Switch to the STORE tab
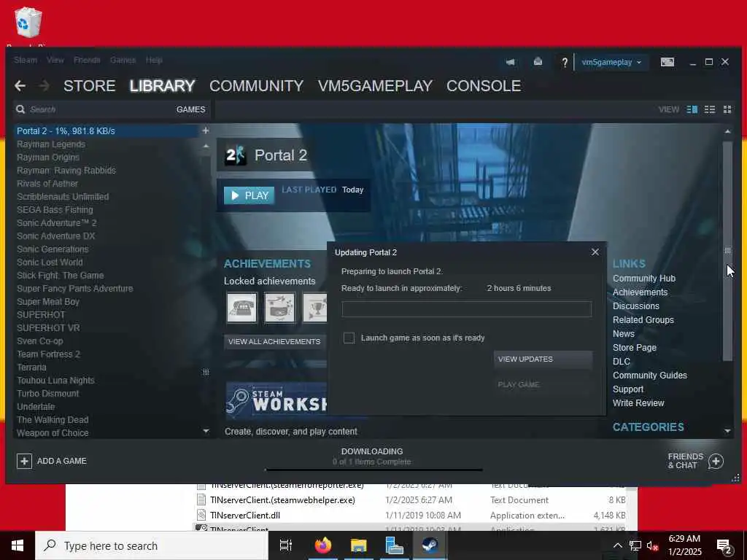 (90, 86)
